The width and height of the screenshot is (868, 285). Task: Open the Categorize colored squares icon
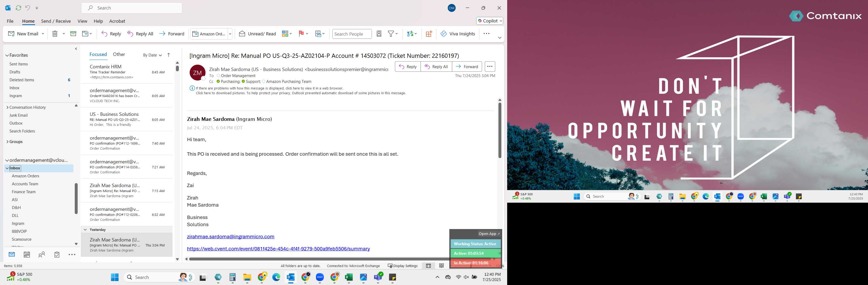(x=285, y=34)
